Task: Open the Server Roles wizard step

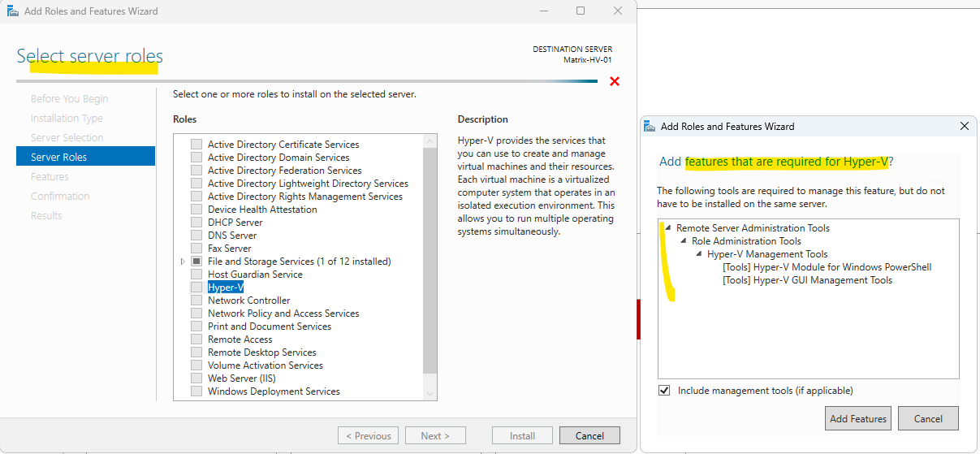Action: 85,157
